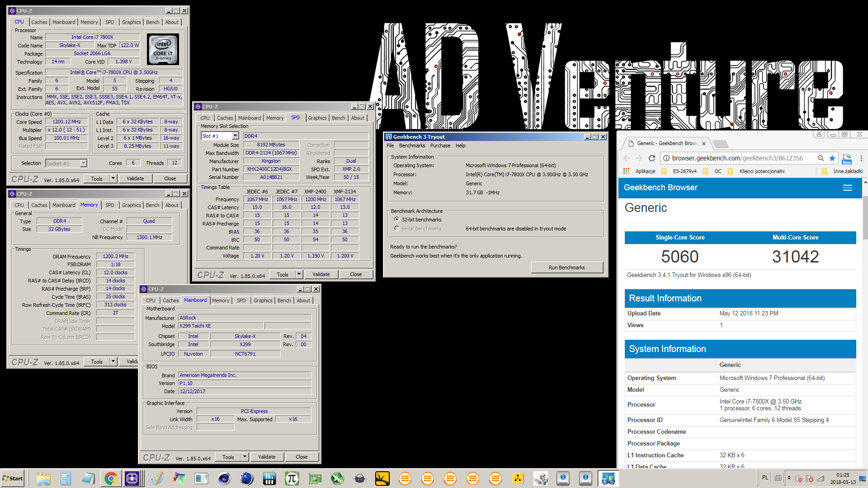This screenshot has height=488, width=868.
Task: Click Validate in the SPD CPU-Z window
Action: [321, 274]
